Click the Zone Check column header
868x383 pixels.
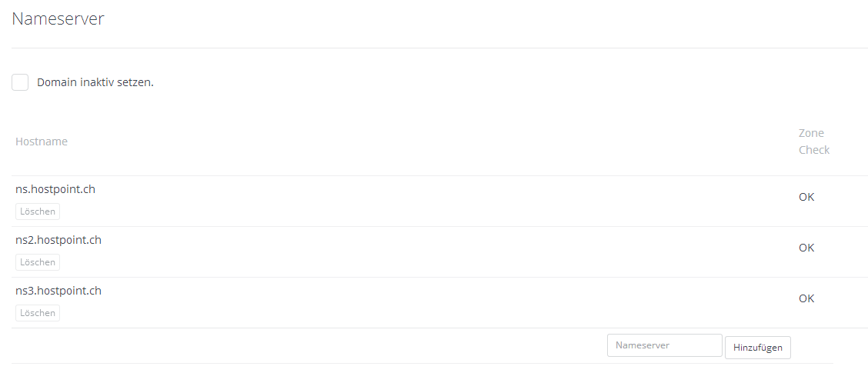[813, 142]
